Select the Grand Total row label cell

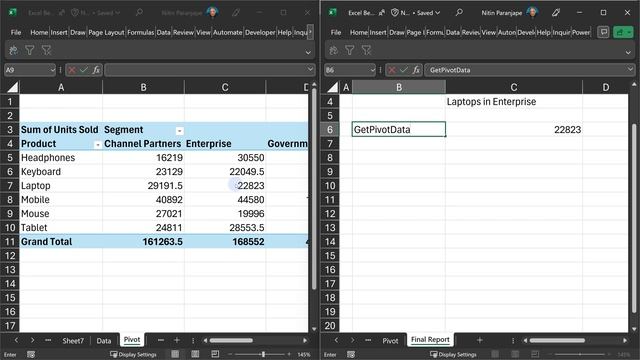coord(61,242)
